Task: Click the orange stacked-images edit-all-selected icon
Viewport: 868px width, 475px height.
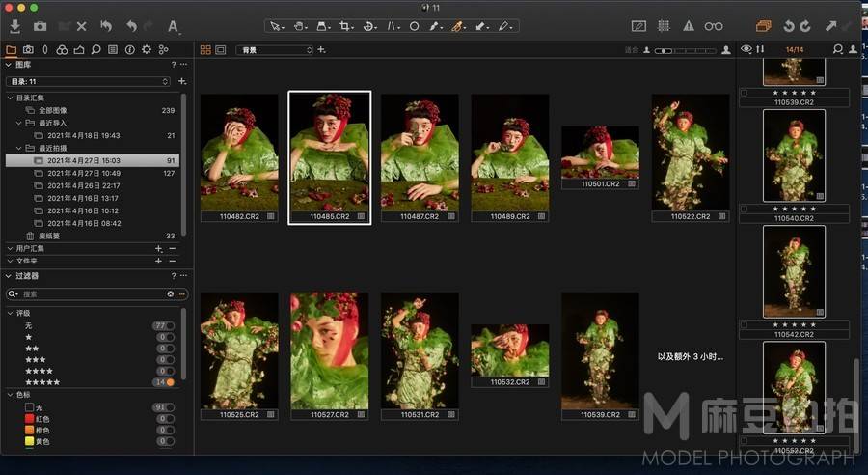Action: (x=764, y=26)
